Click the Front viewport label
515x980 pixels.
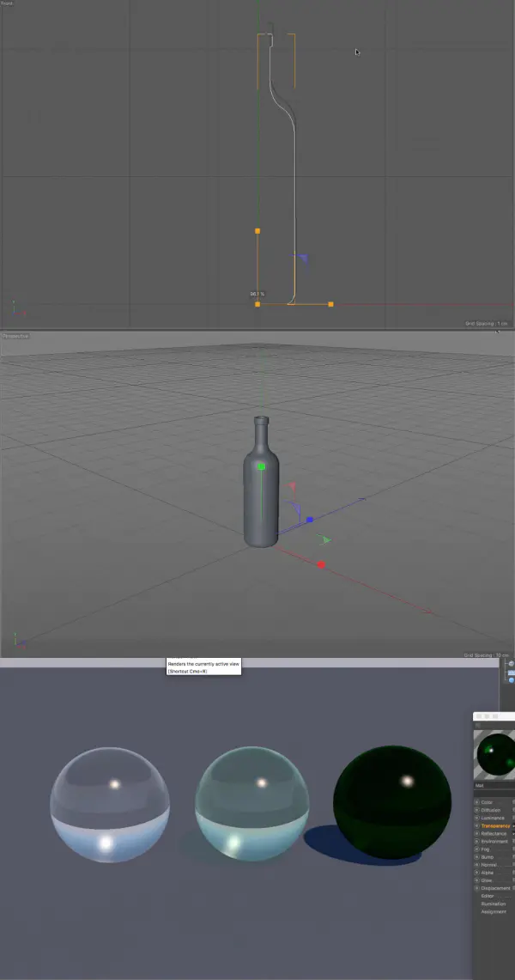coord(7,3)
